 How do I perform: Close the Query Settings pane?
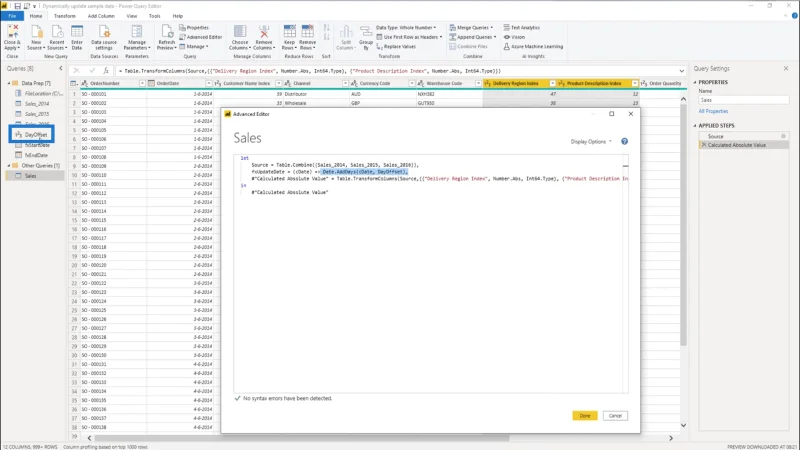pyautogui.click(x=786, y=68)
